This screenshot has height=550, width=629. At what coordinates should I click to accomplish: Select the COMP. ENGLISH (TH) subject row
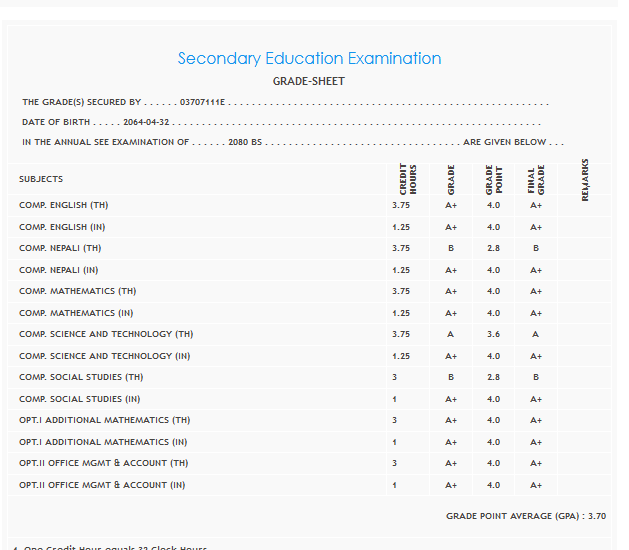(63, 205)
